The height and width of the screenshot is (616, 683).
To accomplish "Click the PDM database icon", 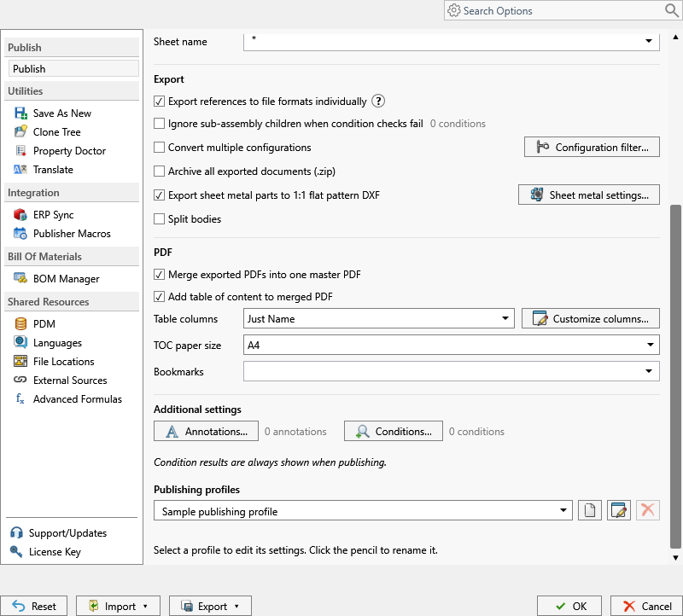I will [20, 324].
